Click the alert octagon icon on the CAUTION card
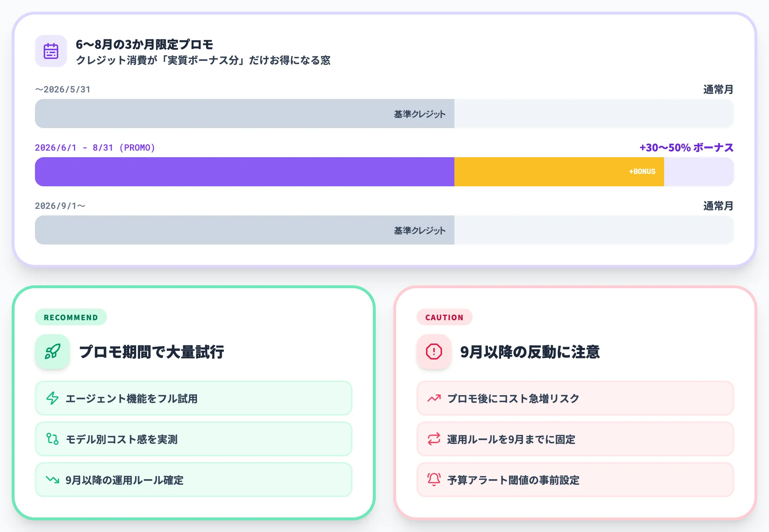Image resolution: width=769 pixels, height=532 pixels. (434, 352)
